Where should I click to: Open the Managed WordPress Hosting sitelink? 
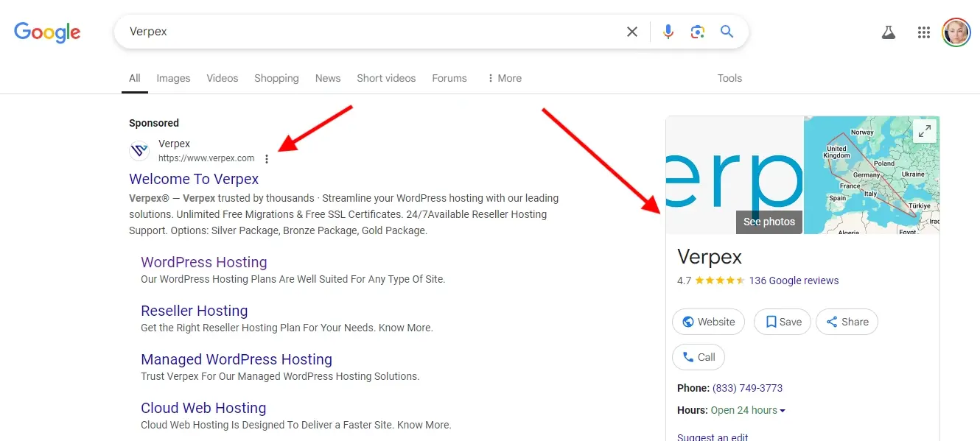[x=237, y=359]
